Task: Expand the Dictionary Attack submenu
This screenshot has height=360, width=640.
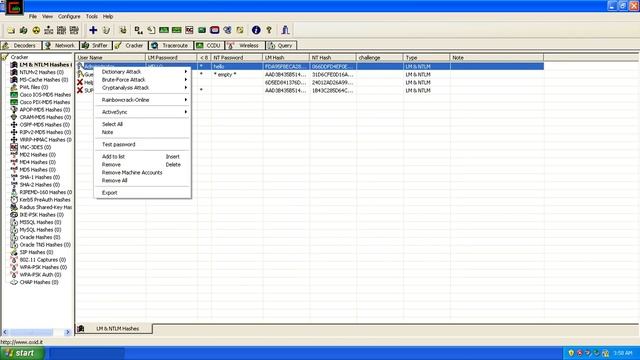Action: click(x=143, y=72)
